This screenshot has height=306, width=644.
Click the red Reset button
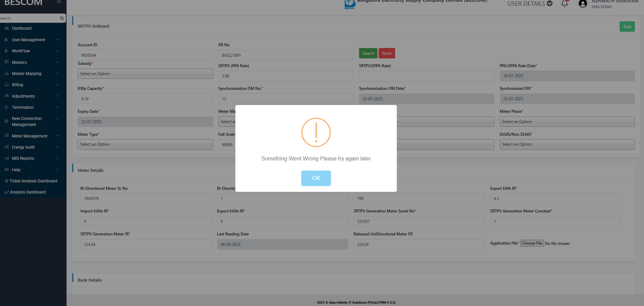(x=387, y=53)
